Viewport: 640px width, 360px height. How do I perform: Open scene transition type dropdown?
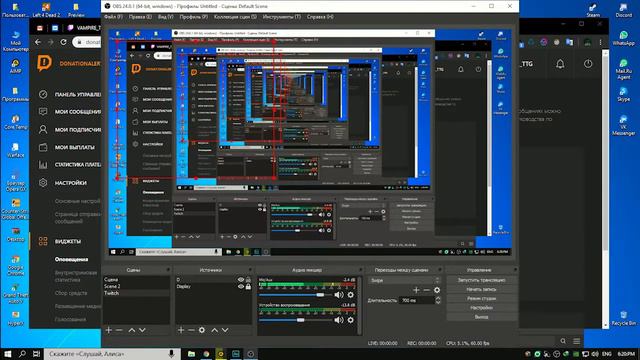pyautogui.click(x=404, y=280)
